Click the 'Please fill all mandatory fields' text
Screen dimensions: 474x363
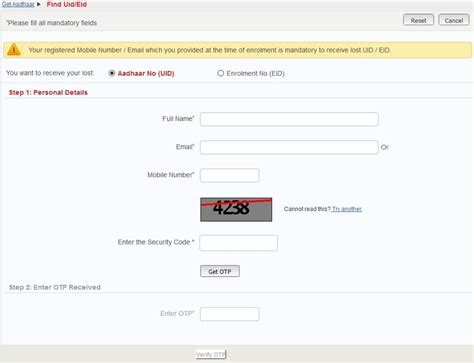tap(52, 23)
